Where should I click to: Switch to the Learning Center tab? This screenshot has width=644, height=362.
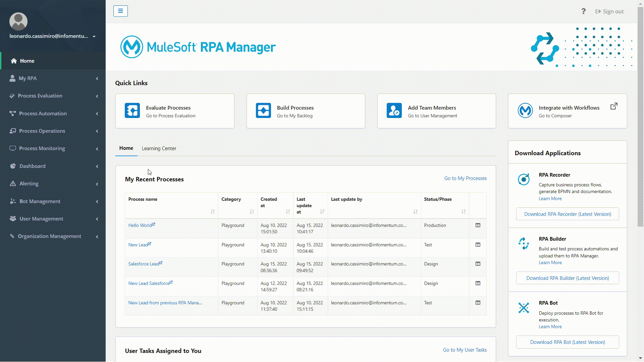[159, 148]
